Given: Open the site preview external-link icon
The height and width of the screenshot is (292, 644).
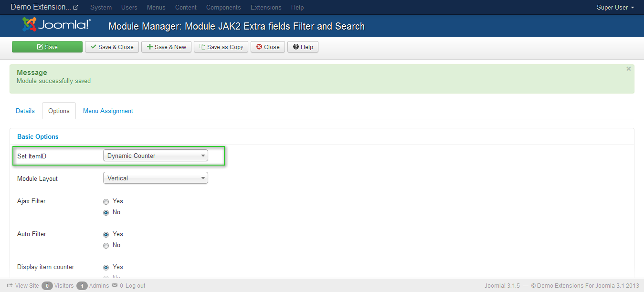Looking at the screenshot, I should tap(75, 8).
